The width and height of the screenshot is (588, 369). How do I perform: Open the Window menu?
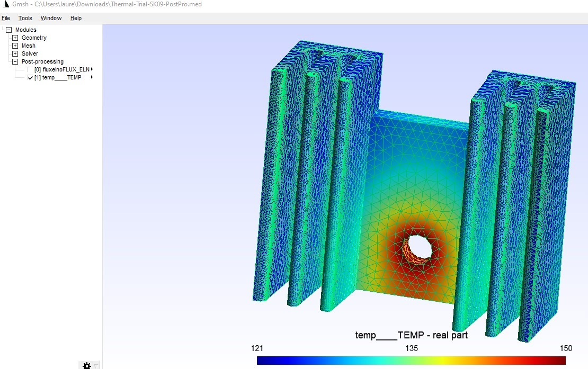(x=51, y=18)
